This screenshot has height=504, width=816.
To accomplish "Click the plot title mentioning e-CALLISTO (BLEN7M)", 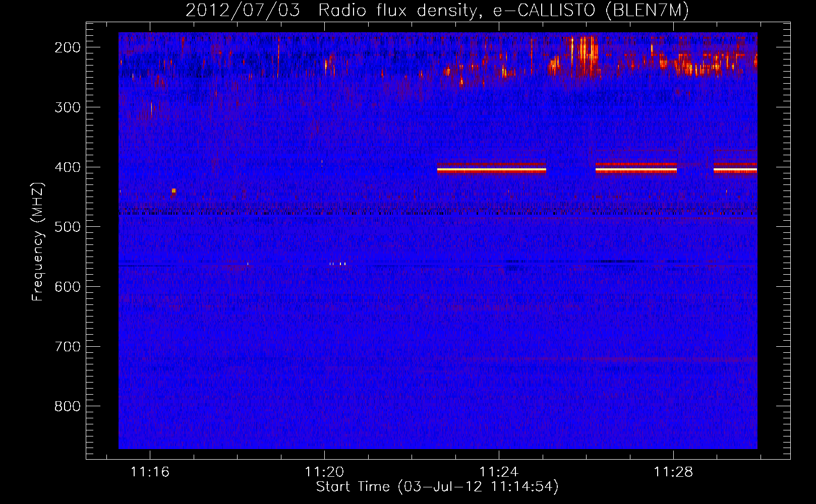I will pos(437,11).
